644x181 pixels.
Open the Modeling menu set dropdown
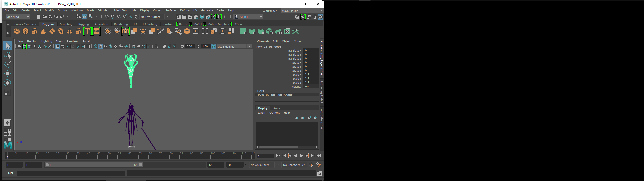point(18,17)
